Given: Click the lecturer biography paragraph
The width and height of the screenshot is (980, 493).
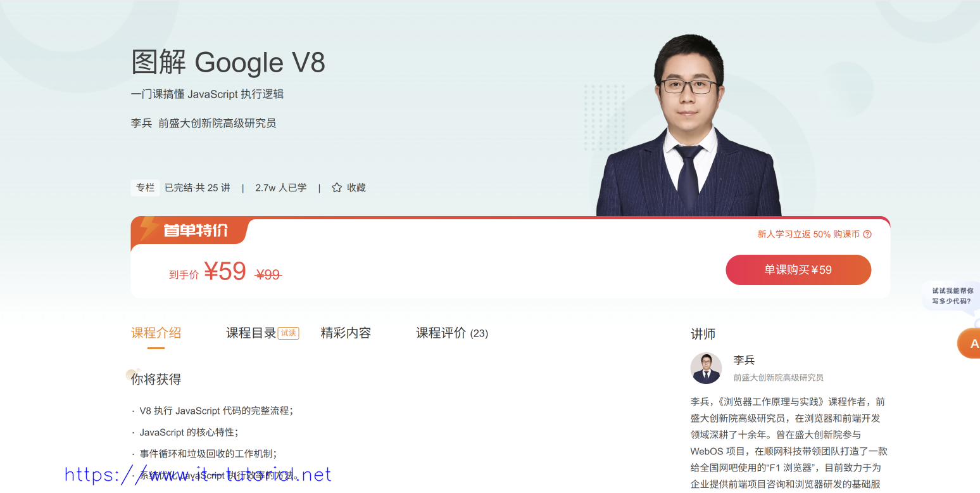Looking at the screenshot, I should 789,443.
